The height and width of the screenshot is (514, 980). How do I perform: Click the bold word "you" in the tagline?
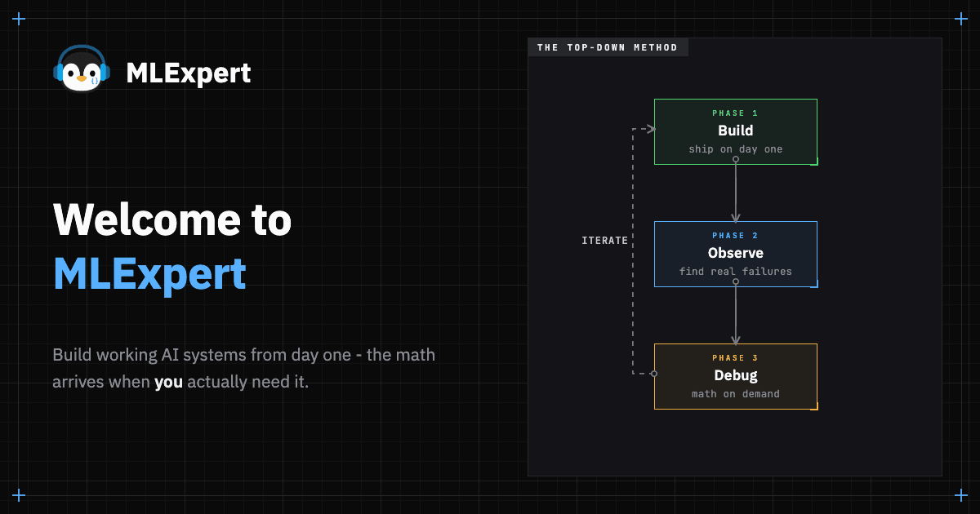[x=168, y=382]
